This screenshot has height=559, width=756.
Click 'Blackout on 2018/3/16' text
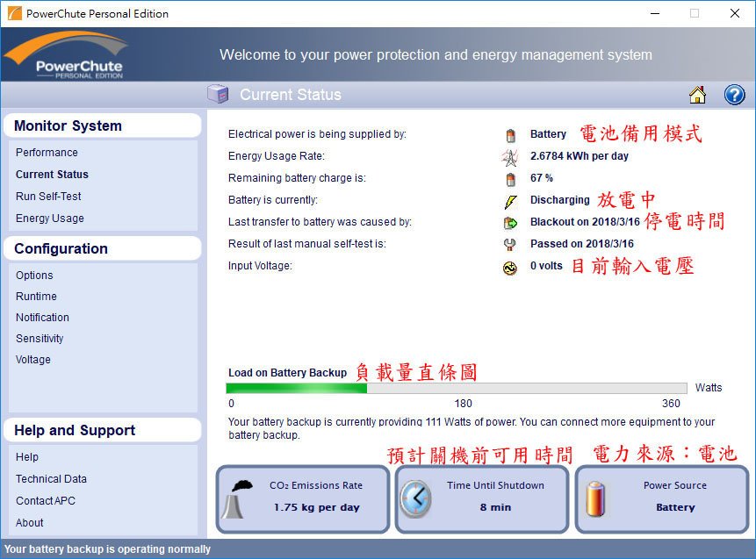(x=585, y=222)
